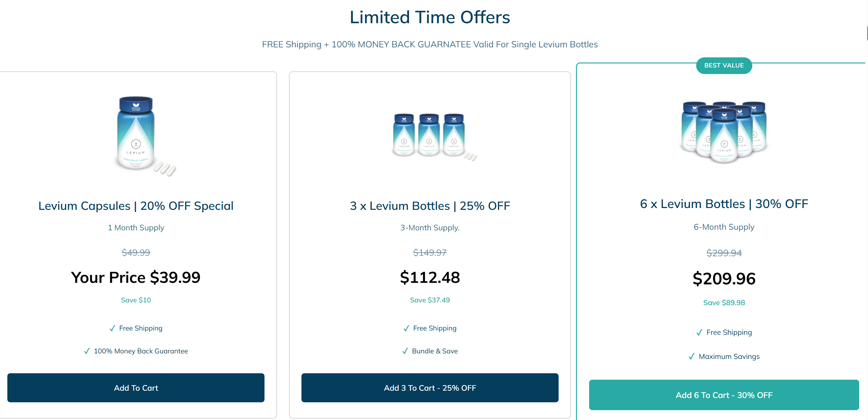
Task: Click Free Shipping checkmark in 6-Month card
Action: 699,332
